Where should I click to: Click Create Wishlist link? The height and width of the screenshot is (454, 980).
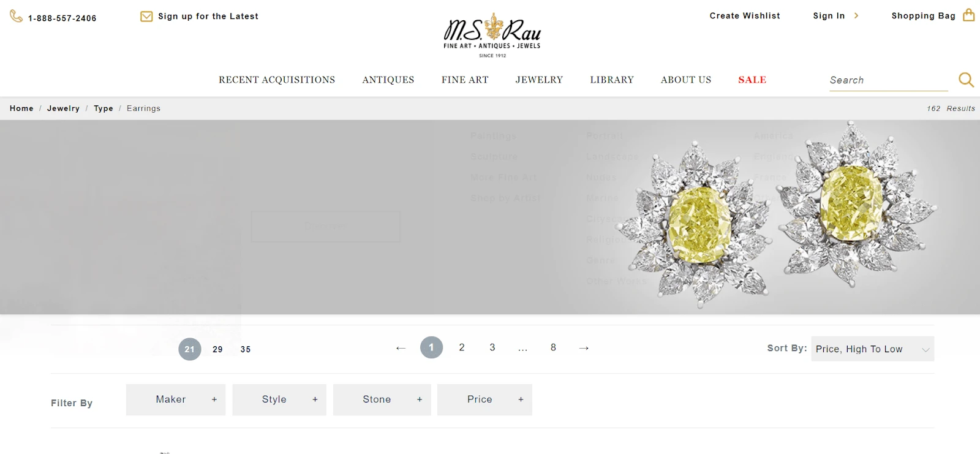click(x=745, y=16)
